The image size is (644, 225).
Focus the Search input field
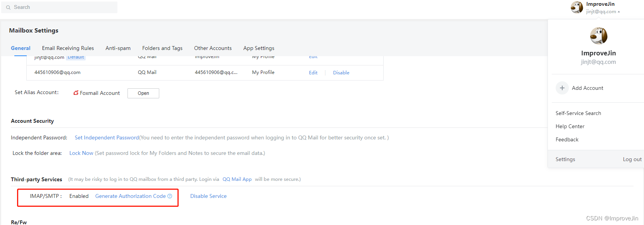[x=59, y=7]
